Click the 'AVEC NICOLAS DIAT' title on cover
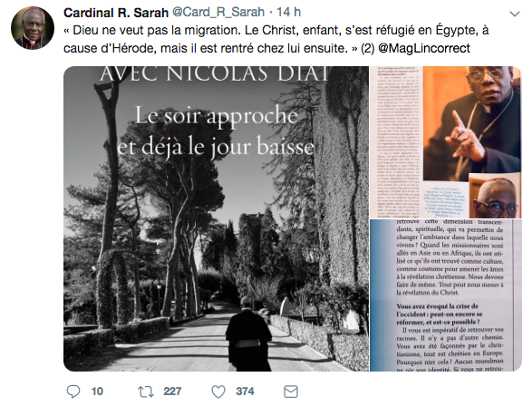Viewport: 532px width, 406px height. [215, 73]
